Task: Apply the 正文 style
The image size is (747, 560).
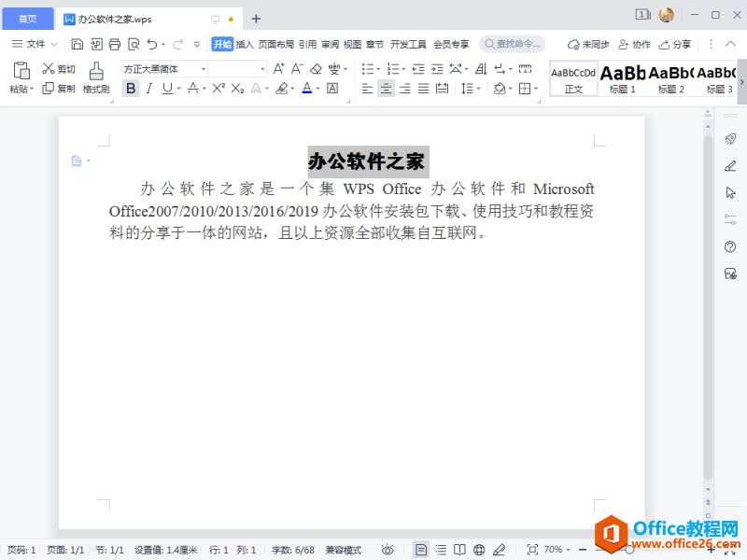Action: click(573, 78)
